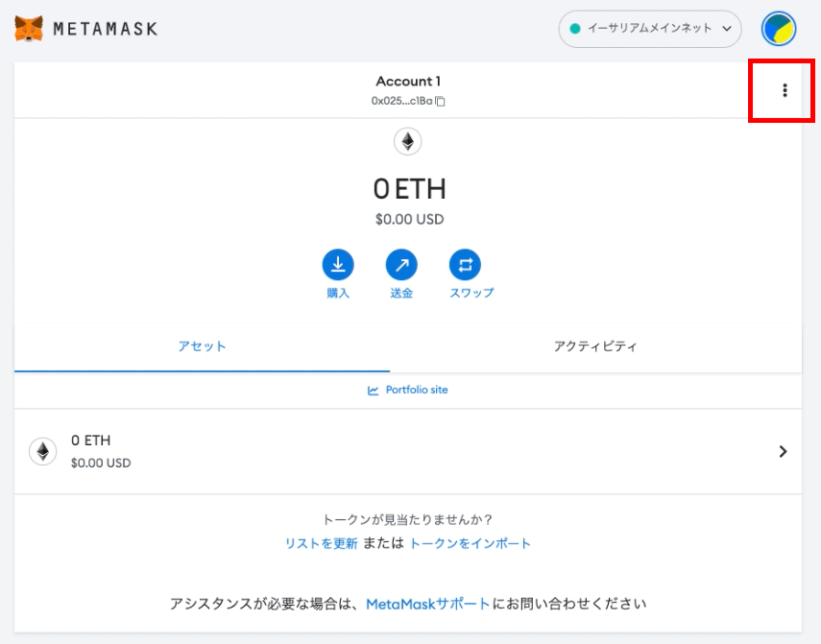The image size is (821, 644).
Task: Click the METAMASK wordmark text
Action: (106, 29)
